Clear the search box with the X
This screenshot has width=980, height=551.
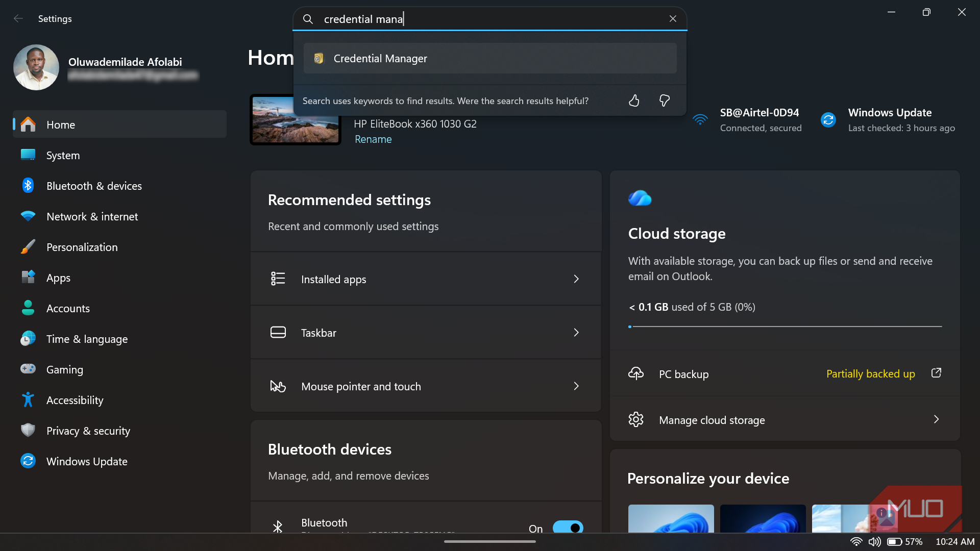pos(673,19)
